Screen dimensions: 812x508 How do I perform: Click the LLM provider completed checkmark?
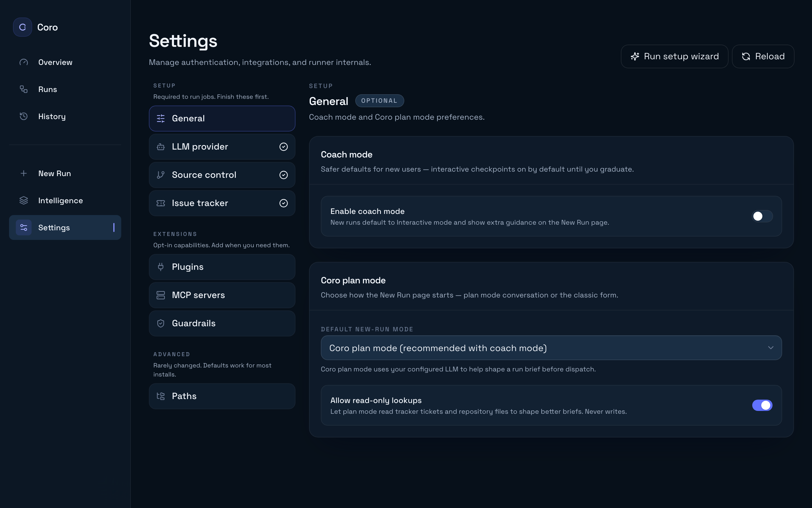click(284, 146)
